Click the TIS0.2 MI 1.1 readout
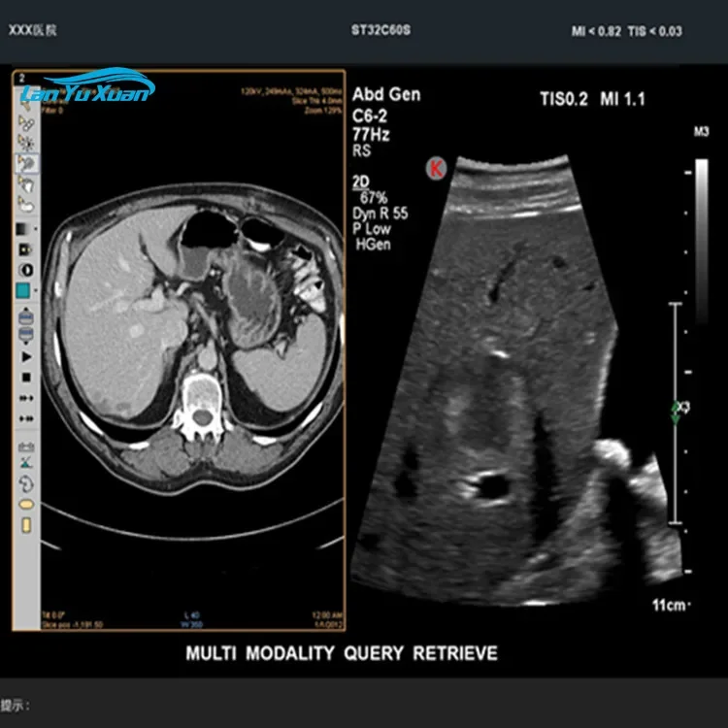Image resolution: width=728 pixels, height=728 pixels. [592, 99]
